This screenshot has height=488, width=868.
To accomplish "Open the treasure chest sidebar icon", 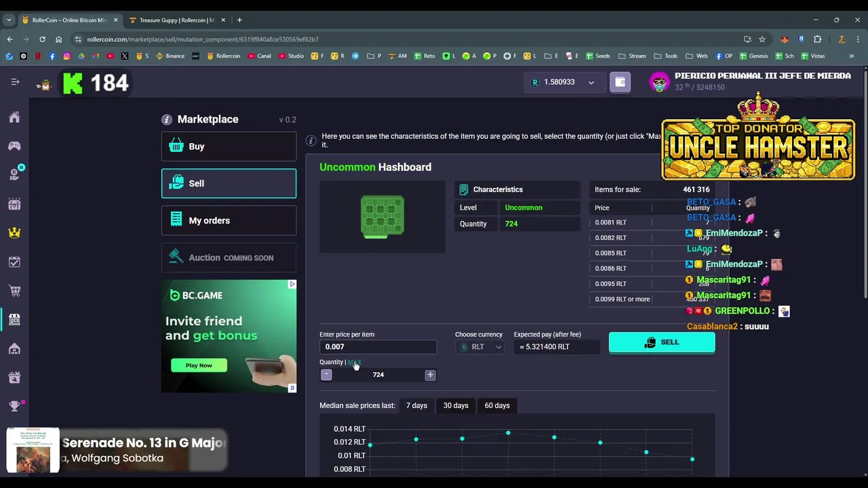I will [x=14, y=204].
